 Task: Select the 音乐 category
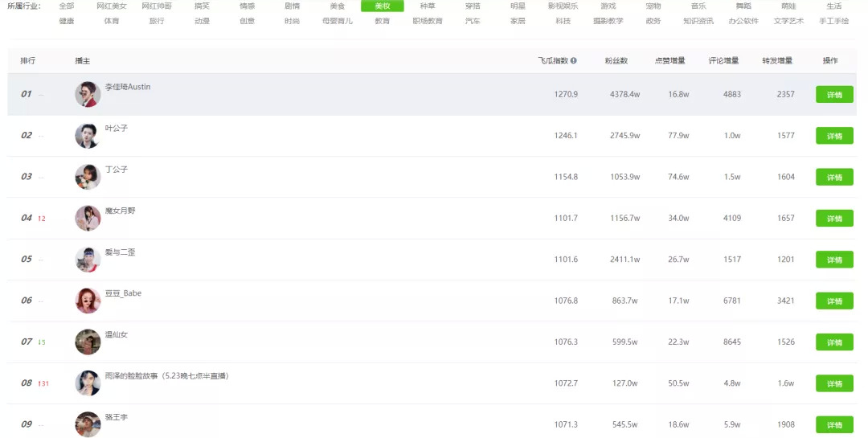[698, 6]
